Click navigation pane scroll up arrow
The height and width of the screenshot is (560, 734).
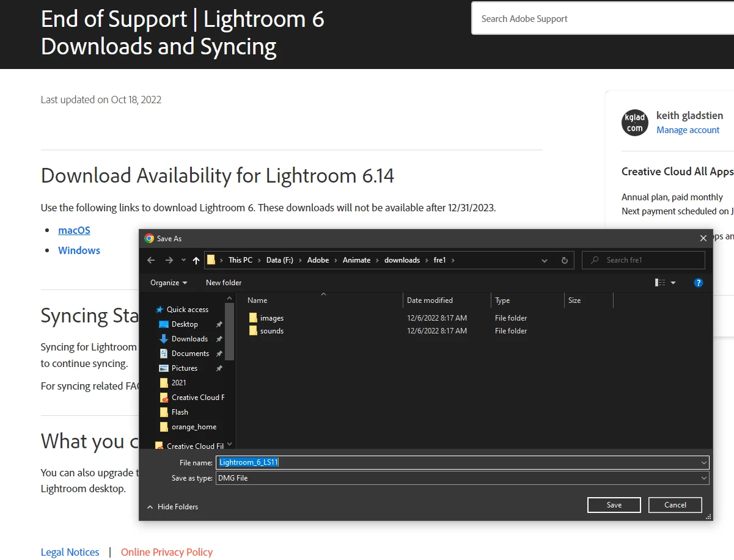(x=230, y=299)
